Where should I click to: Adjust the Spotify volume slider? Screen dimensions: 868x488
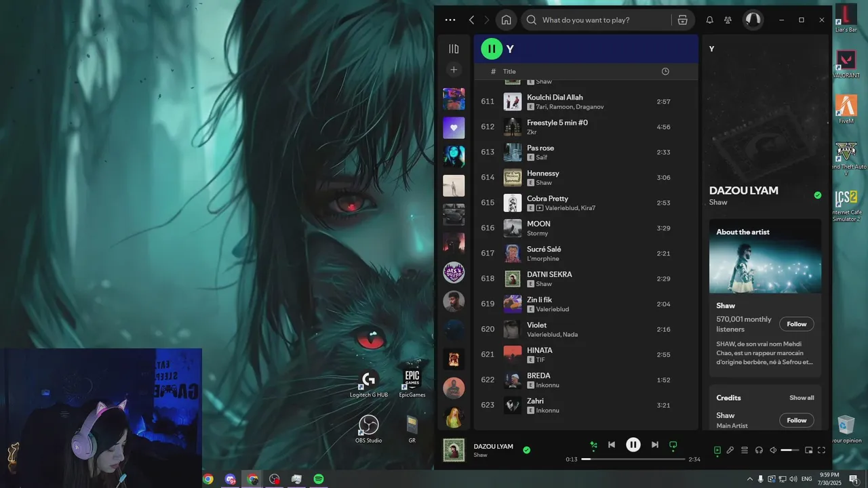[x=790, y=450]
